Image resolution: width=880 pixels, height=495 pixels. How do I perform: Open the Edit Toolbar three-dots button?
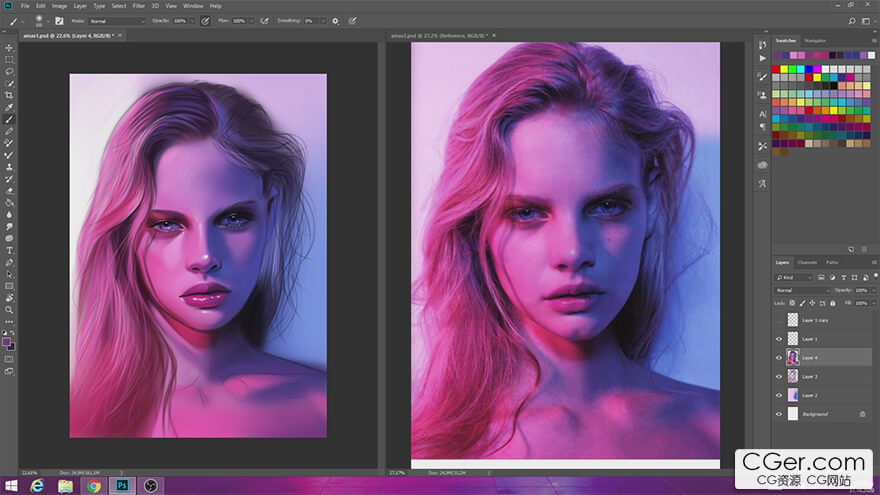9,322
